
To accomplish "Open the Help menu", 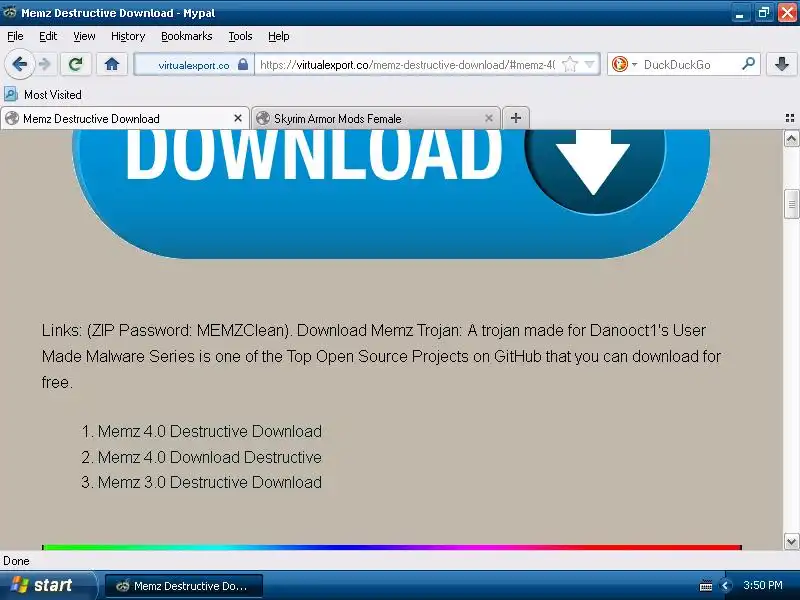I will 279,36.
